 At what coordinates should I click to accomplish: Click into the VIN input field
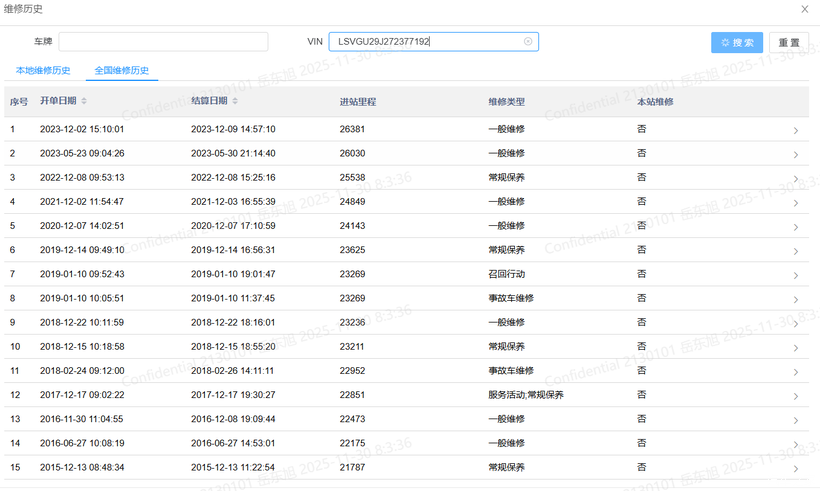[x=425, y=42]
